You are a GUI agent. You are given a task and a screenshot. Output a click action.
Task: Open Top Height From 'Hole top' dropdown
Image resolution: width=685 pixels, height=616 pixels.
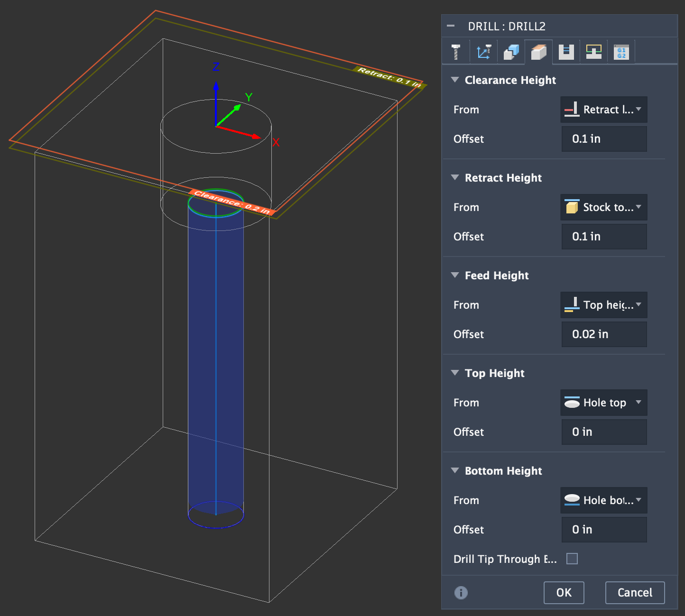point(603,403)
